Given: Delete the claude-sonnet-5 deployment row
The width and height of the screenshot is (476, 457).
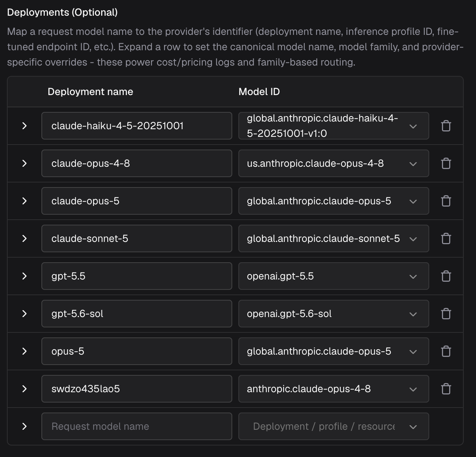Looking at the screenshot, I should click(446, 238).
